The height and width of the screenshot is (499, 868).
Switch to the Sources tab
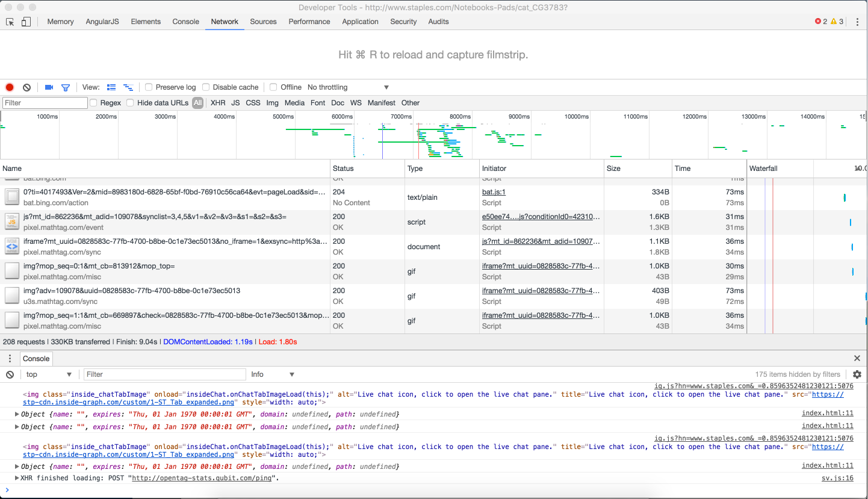263,22
